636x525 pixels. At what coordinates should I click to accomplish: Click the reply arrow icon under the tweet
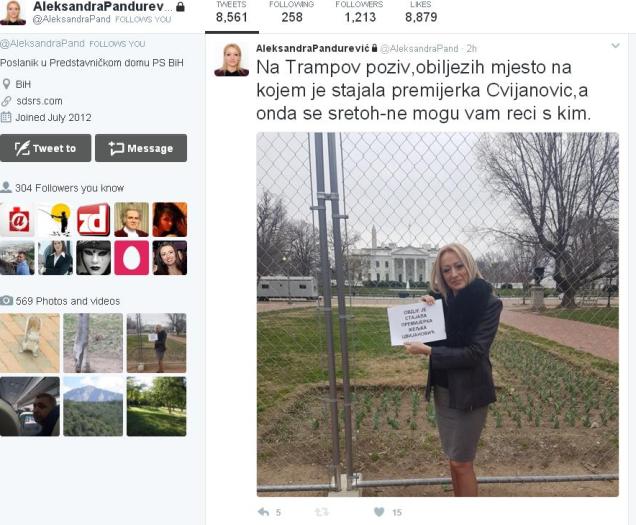pos(263,512)
